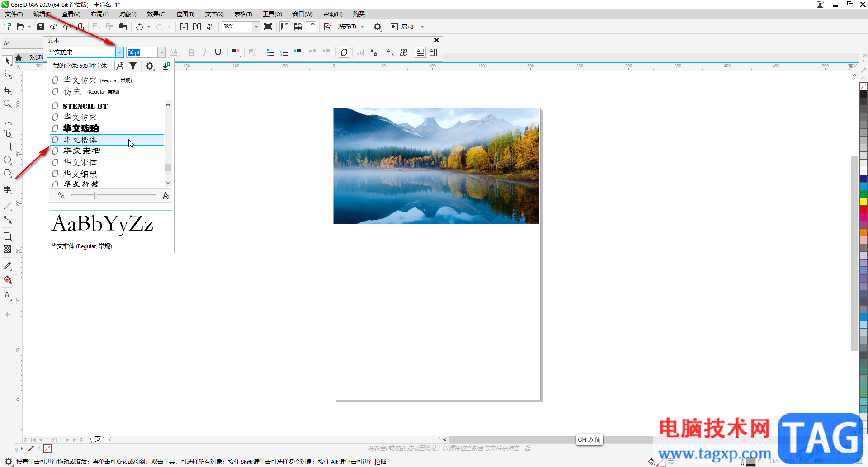Select the Interactive Fill bucket tool
868x467 pixels.
[7, 279]
